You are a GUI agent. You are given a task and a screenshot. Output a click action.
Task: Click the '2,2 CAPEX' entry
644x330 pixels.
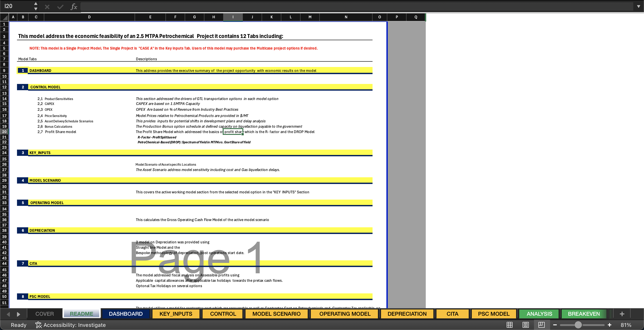tap(46, 104)
